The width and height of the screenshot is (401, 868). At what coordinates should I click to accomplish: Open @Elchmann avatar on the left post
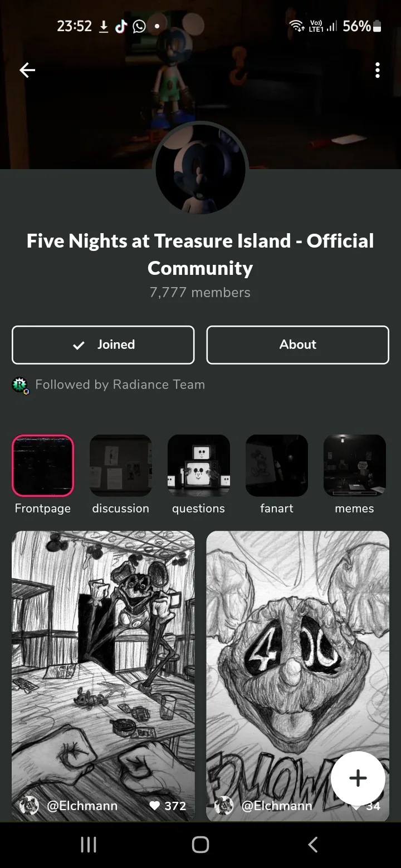click(29, 806)
